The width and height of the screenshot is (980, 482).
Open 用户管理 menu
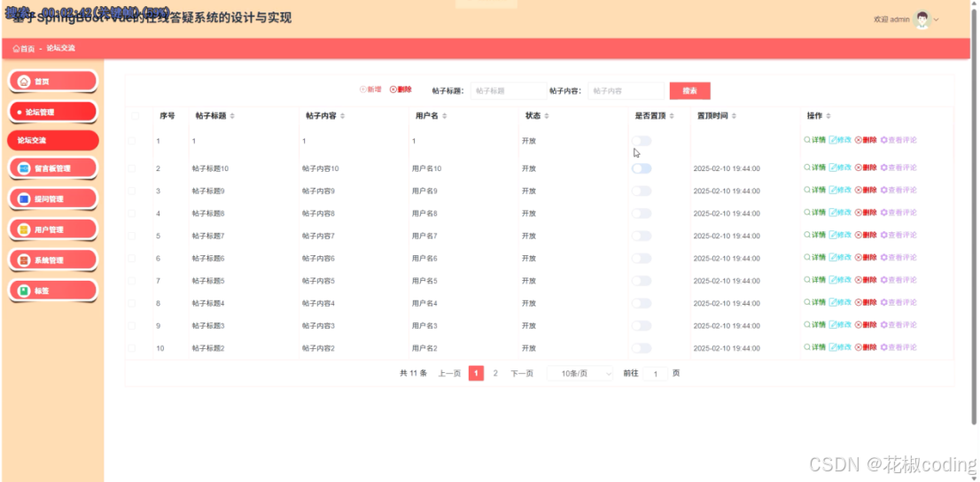53,229
